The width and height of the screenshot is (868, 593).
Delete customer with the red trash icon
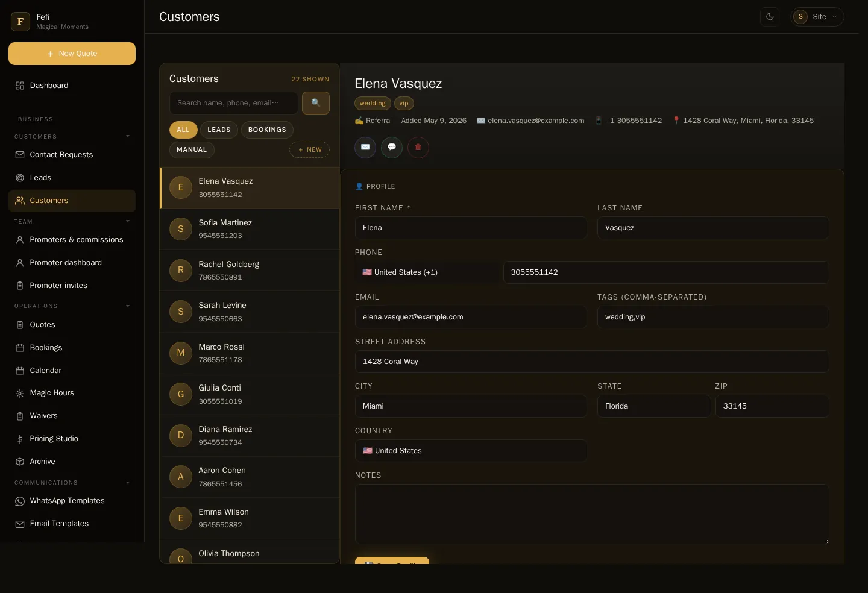coord(418,147)
